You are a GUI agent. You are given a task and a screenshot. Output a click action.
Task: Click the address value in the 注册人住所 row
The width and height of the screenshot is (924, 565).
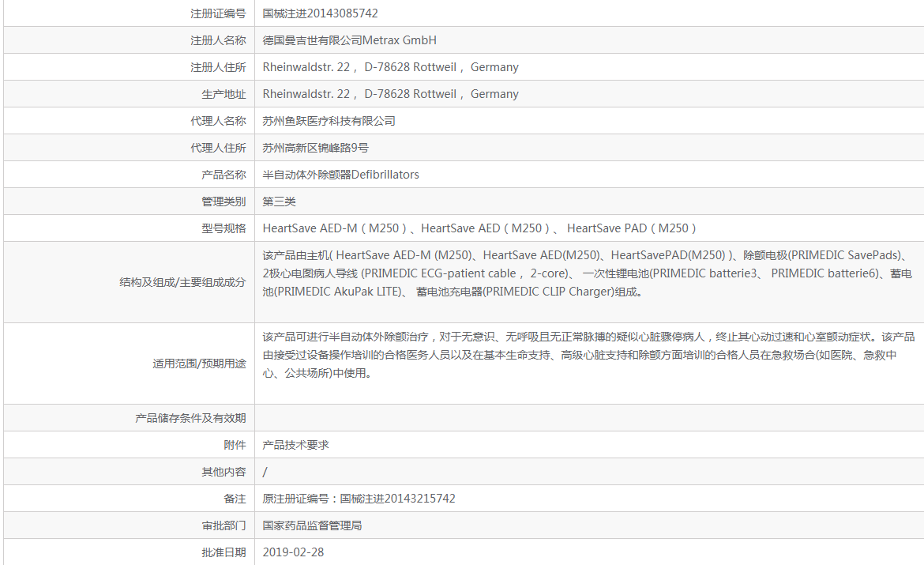click(391, 67)
